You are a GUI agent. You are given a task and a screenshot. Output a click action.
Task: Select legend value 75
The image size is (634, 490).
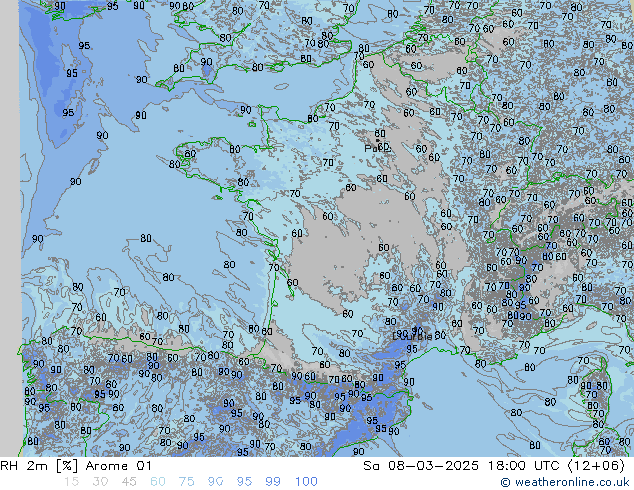coord(186,482)
